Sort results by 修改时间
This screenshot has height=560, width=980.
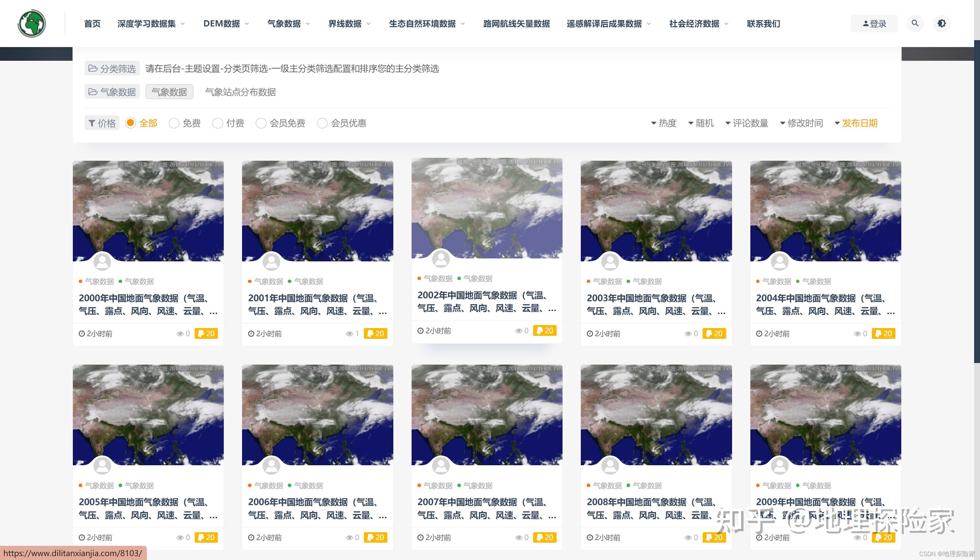coord(801,123)
